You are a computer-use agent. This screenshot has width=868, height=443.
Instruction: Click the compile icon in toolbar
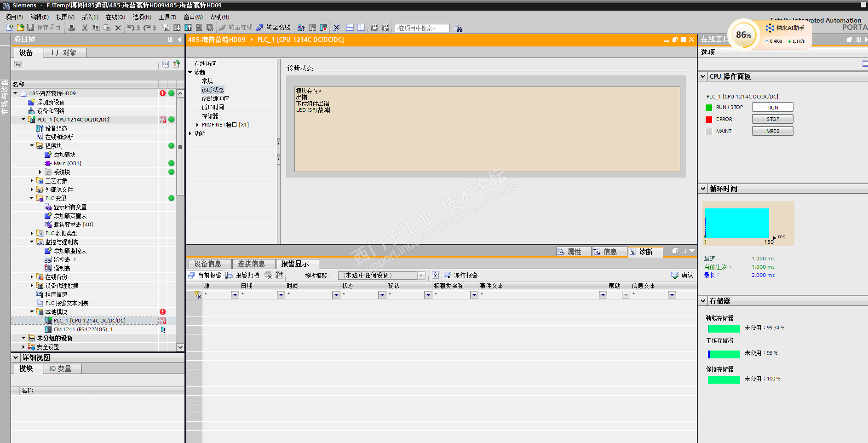166,28
